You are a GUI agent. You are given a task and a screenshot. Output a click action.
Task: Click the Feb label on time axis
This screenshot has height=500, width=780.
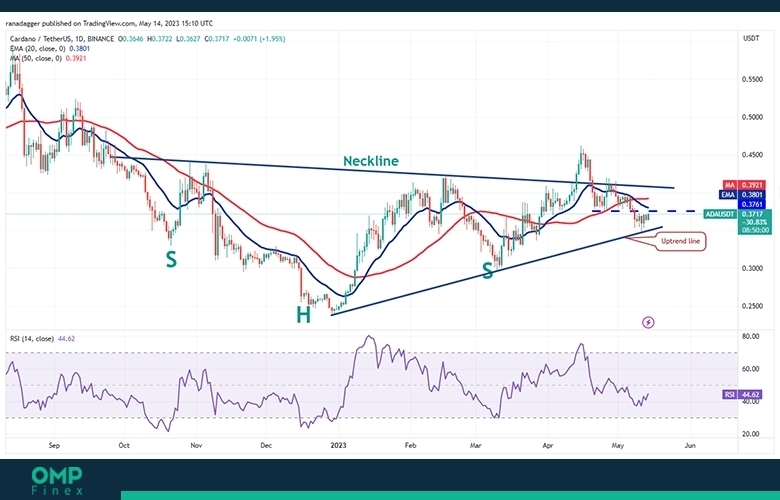[410, 445]
